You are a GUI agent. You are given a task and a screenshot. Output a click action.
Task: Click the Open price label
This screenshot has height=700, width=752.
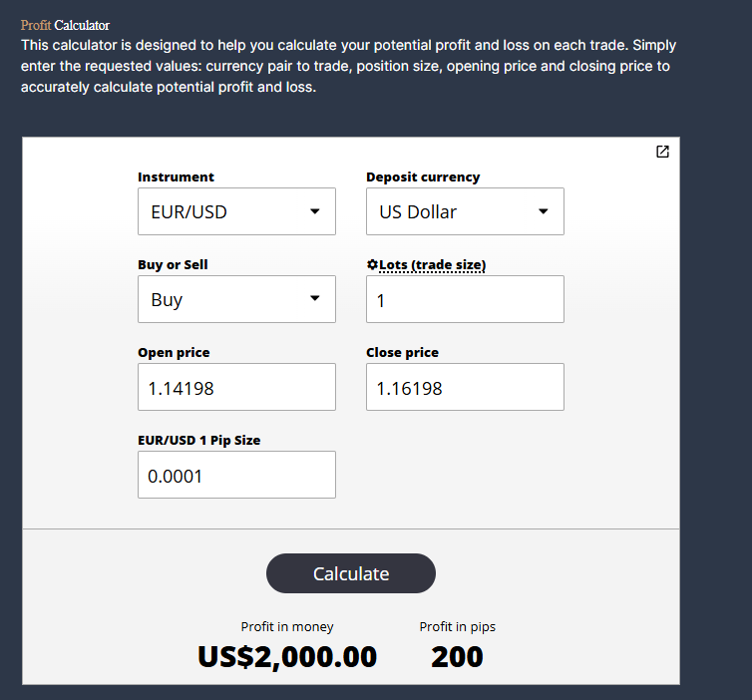coord(174,352)
